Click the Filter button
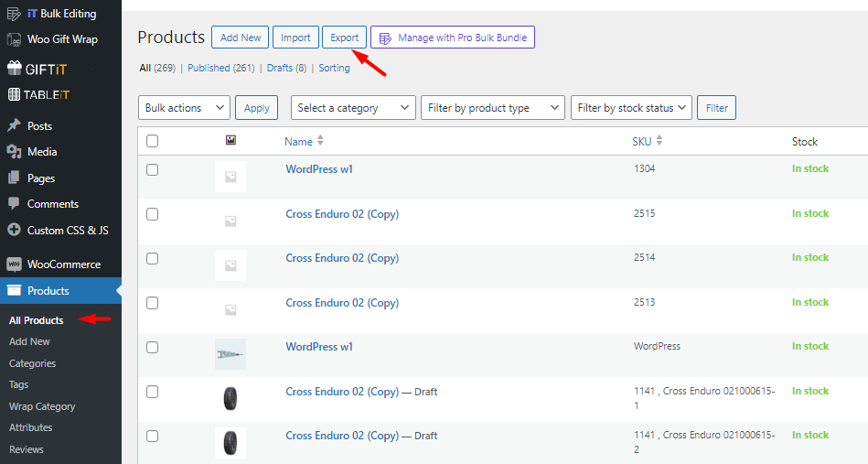The image size is (868, 464). pos(716,107)
